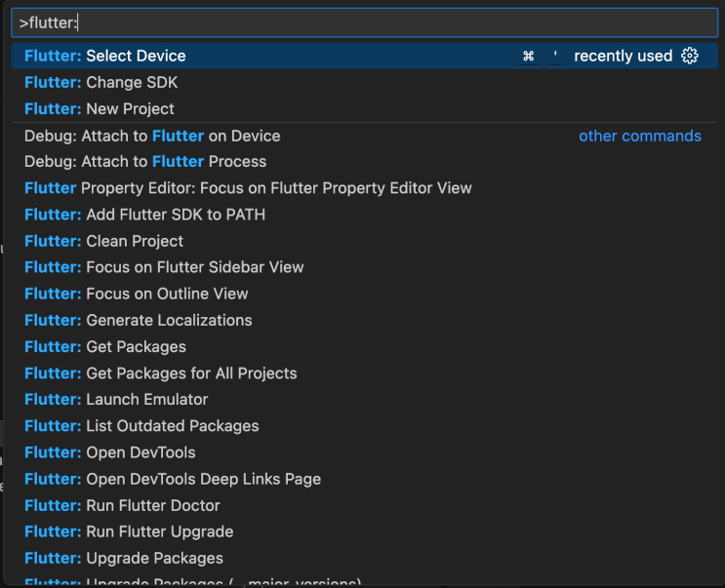Click the command palette search input

pyautogui.click(x=364, y=22)
